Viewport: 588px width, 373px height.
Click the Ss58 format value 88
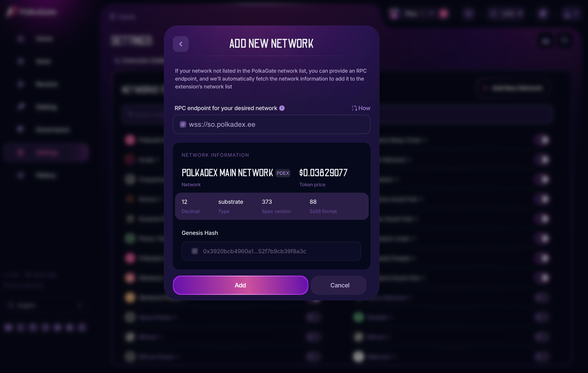tap(313, 202)
